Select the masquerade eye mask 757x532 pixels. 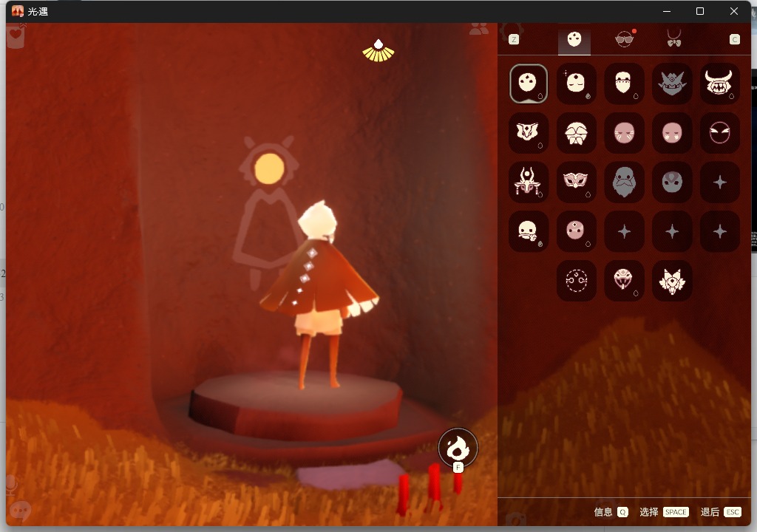pos(576,182)
